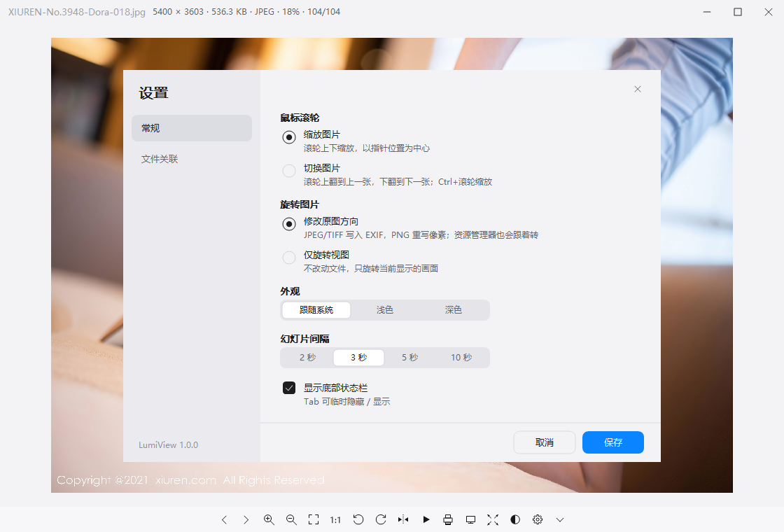Open the 文件关联 settings section
The image size is (784, 532).
point(192,159)
